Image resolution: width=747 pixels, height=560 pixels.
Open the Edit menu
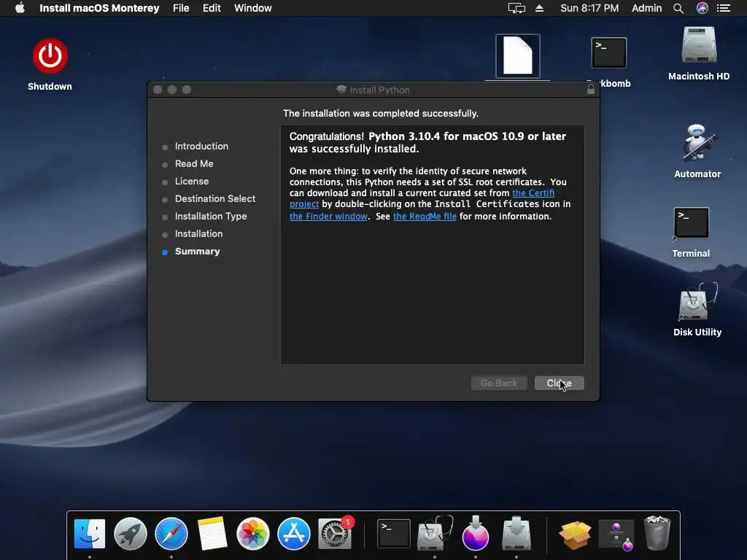[212, 8]
